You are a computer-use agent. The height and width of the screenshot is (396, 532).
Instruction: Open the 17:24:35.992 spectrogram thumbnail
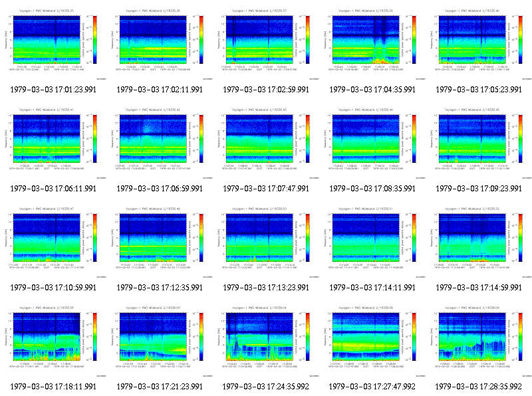coord(266,342)
